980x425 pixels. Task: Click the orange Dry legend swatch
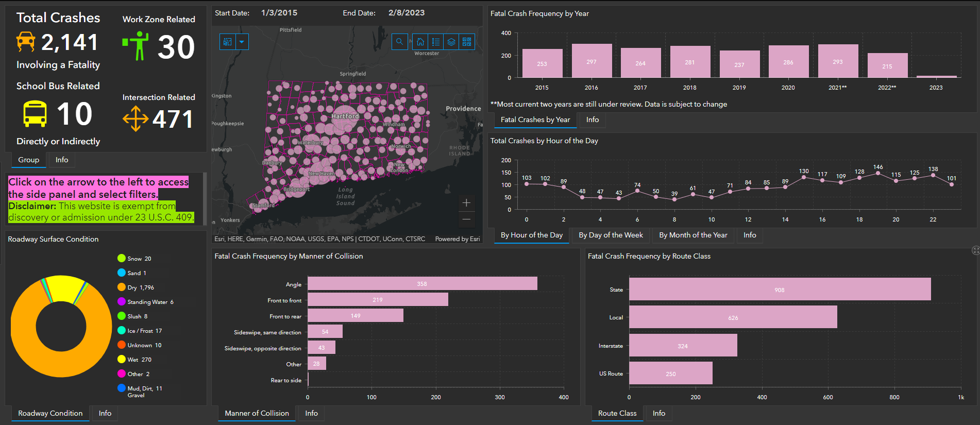[x=122, y=287]
